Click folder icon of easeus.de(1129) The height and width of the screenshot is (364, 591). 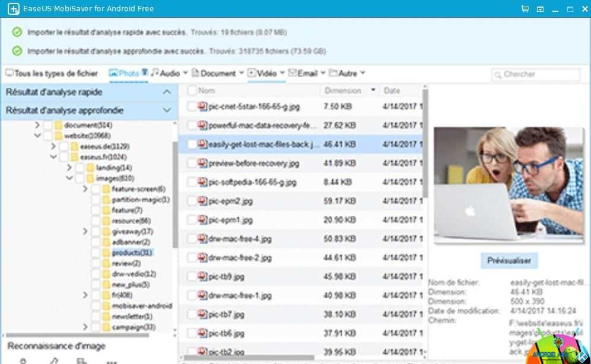click(x=74, y=146)
